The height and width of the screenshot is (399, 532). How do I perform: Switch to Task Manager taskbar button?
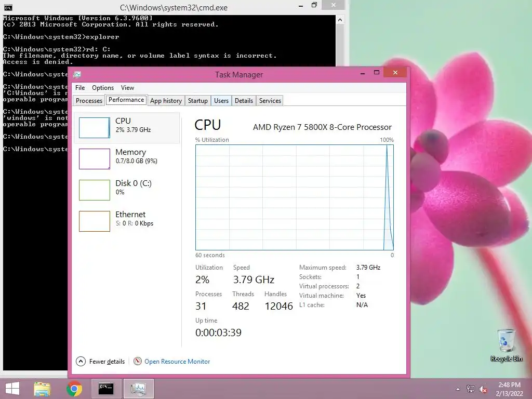click(138, 389)
